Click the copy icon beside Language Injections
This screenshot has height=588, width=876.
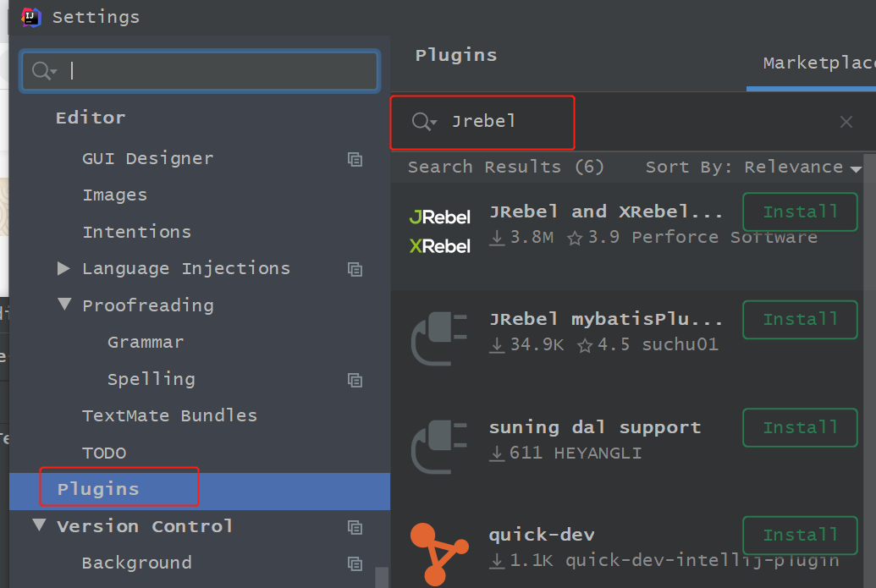(x=355, y=269)
